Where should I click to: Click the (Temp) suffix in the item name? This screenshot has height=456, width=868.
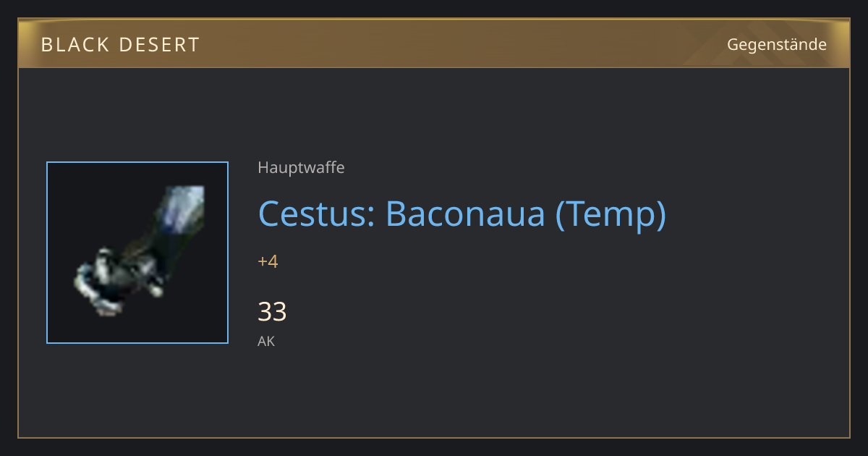(x=610, y=214)
